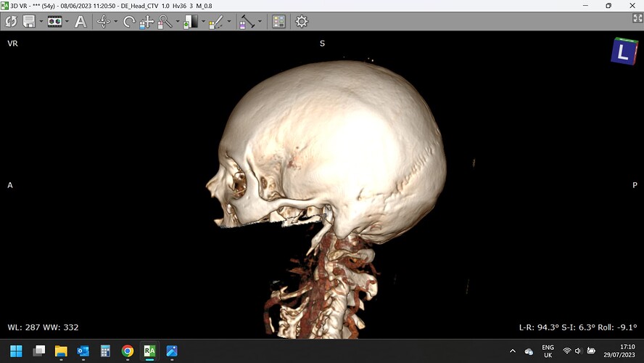Select the length measurement tool
This screenshot has width=644, height=363.
pyautogui.click(x=247, y=22)
